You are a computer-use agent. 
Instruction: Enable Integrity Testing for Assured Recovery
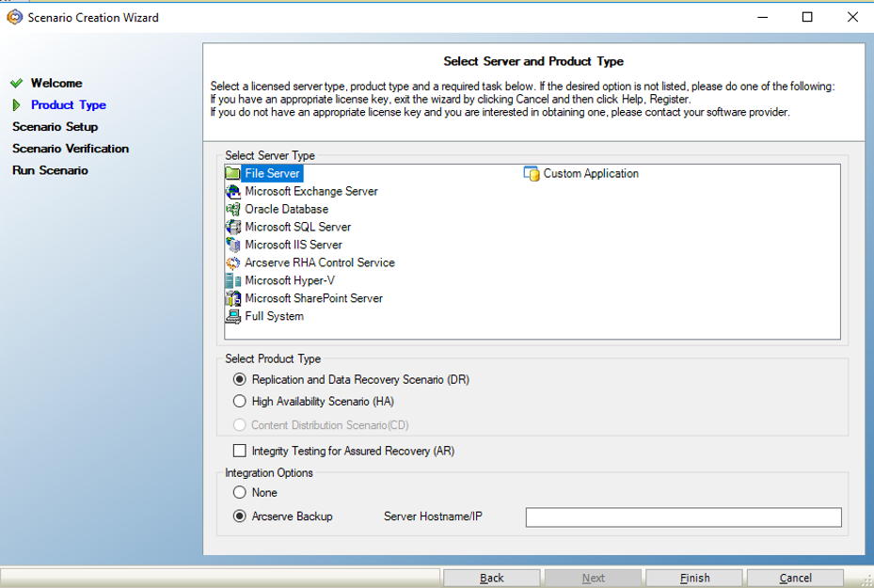click(239, 451)
